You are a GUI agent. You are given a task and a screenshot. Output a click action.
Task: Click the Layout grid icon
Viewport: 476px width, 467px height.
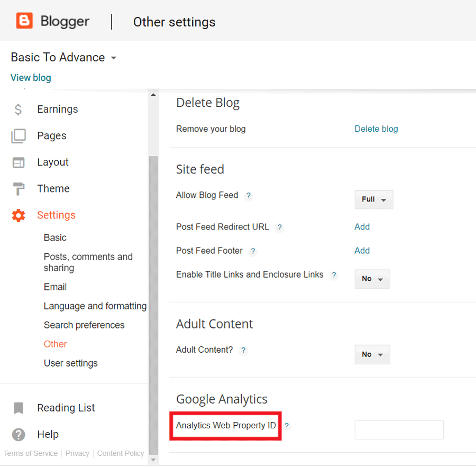(19, 162)
